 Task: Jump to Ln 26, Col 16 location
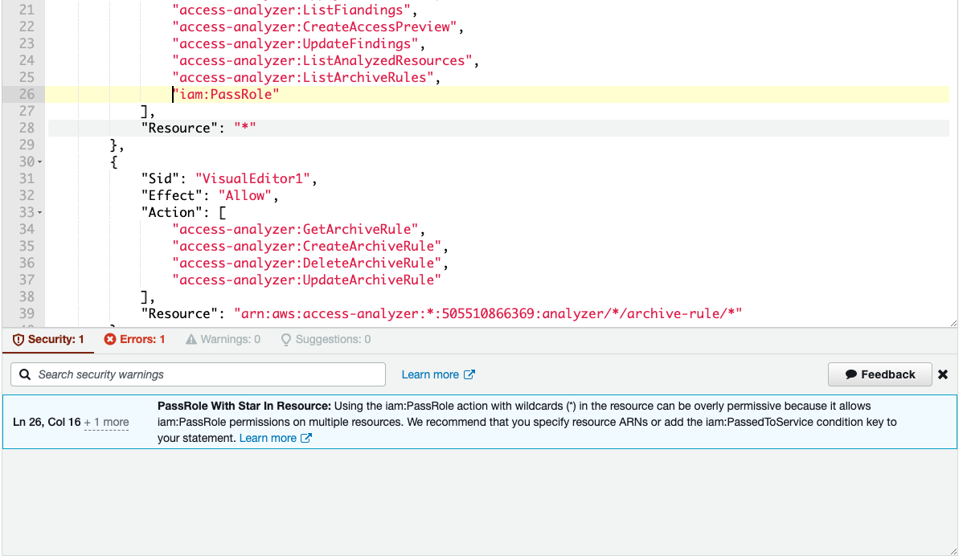[47, 422]
